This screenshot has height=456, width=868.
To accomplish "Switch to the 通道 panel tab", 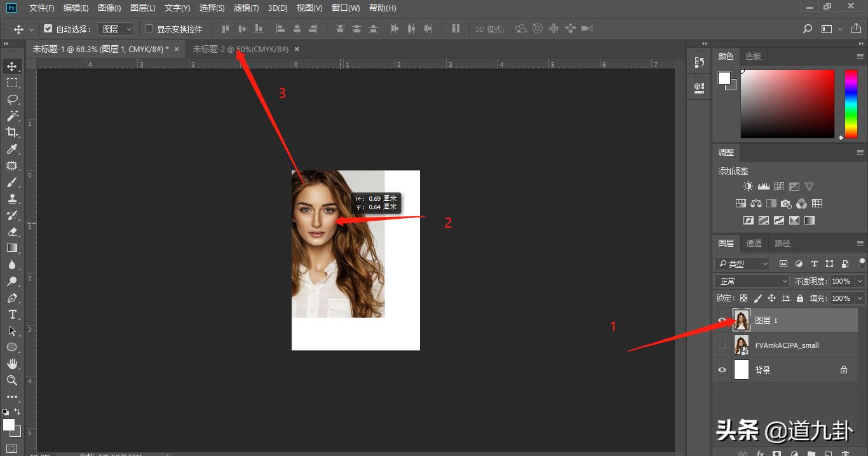I will point(754,243).
